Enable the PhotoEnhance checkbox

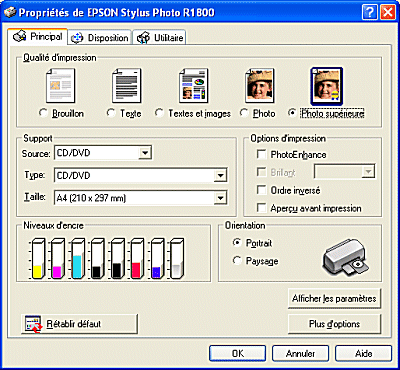point(262,154)
